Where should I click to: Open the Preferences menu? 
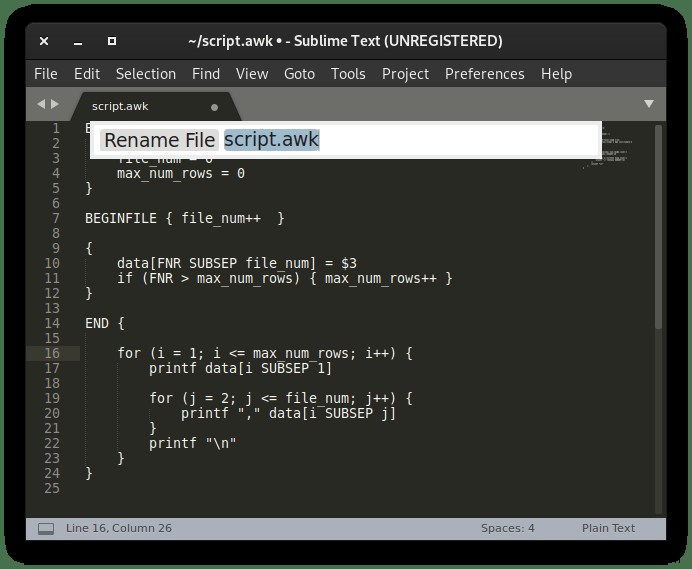click(485, 74)
